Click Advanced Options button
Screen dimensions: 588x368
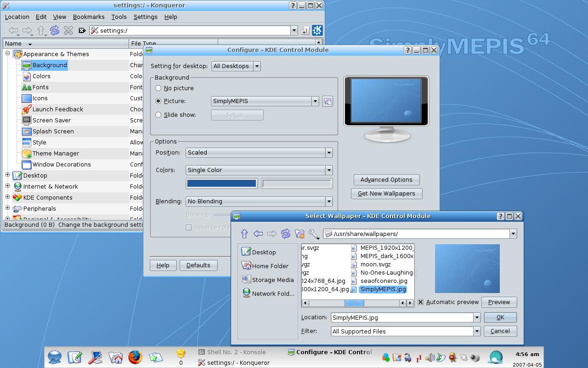(386, 180)
